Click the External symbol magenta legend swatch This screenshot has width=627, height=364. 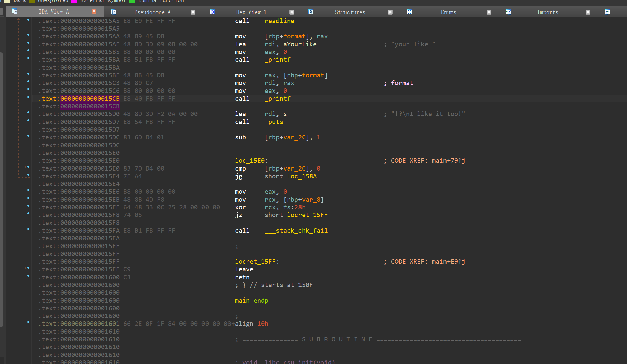coord(74,1)
